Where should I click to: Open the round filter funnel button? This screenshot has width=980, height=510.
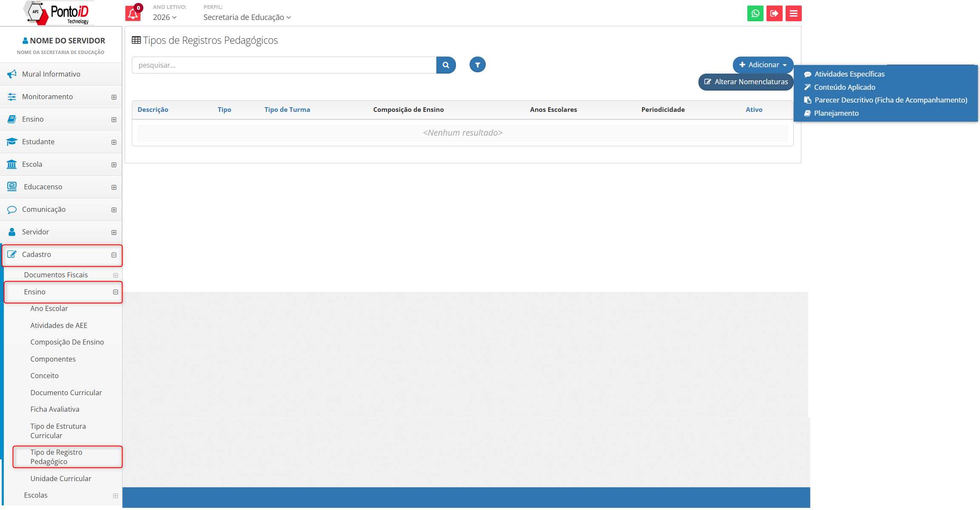tap(477, 65)
